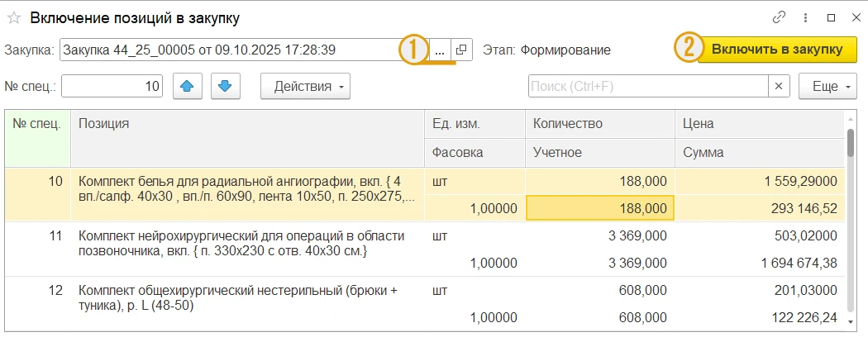This screenshot has width=868, height=342.
Task: Click the Фасовка sub-header
Action: pos(475,152)
